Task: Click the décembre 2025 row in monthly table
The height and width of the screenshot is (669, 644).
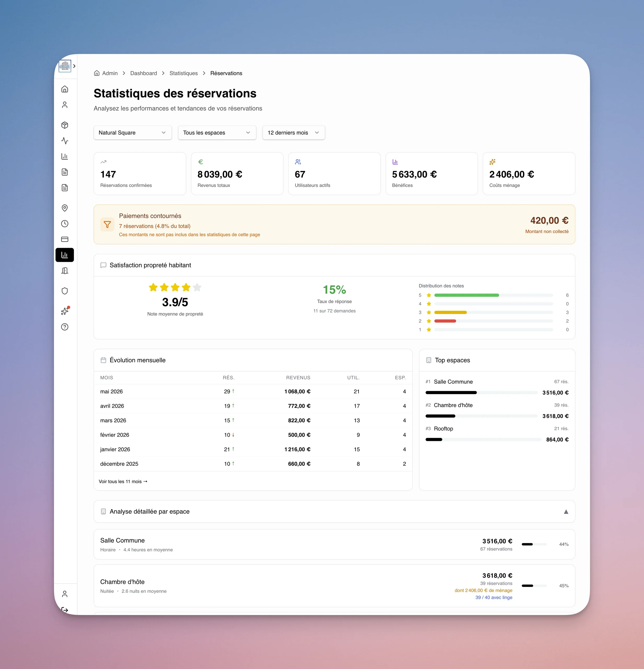Action: point(253,464)
